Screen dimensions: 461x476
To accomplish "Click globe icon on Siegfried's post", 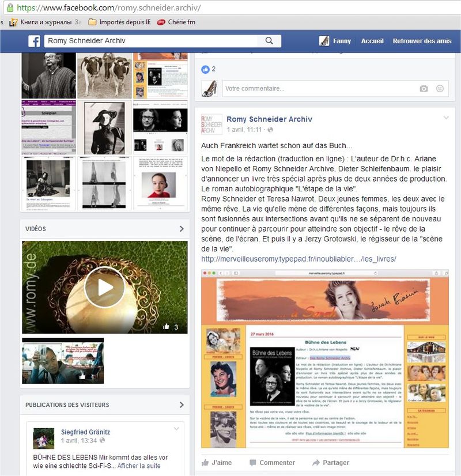I will tap(102, 440).
